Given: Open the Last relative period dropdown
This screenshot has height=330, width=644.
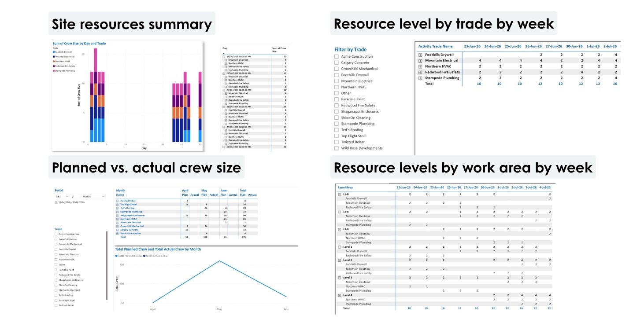Looking at the screenshot, I should click(x=62, y=196).
